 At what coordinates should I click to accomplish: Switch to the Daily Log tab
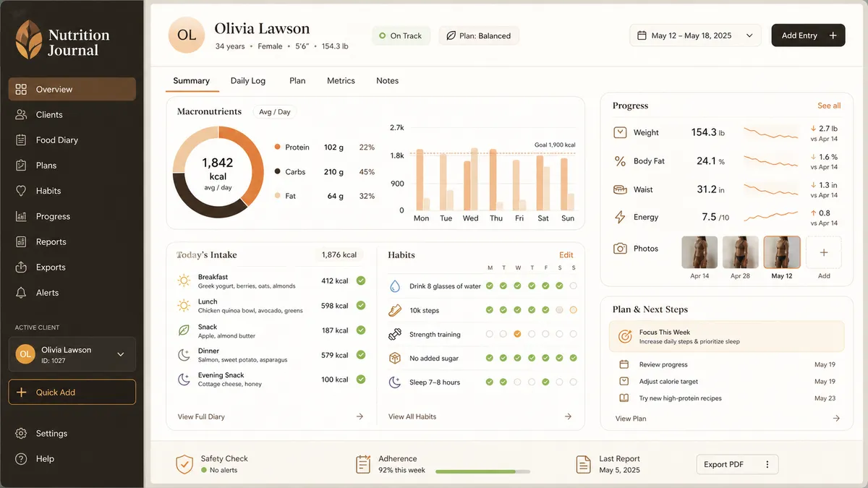coord(248,81)
